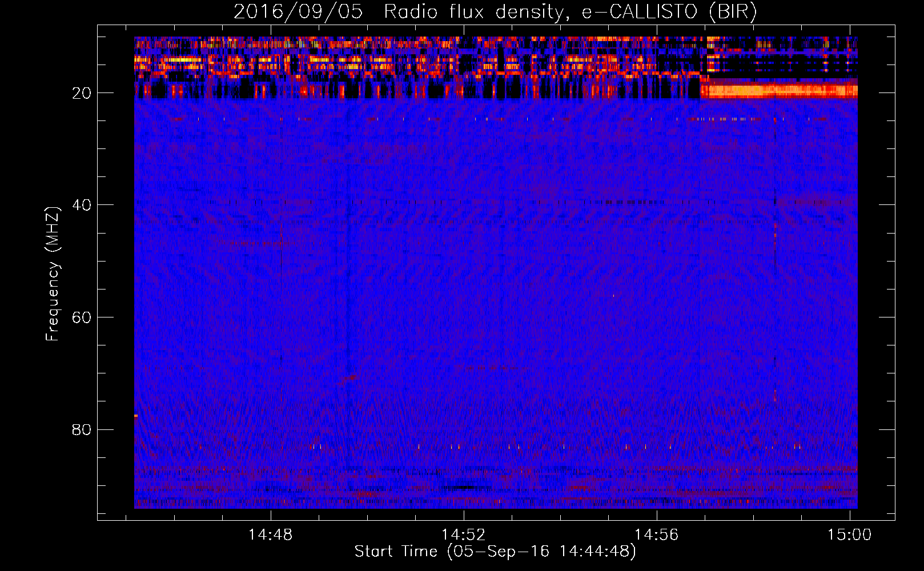Click the plot title 'Radio flux density, e-CALLISTO (BIR)'

[x=570, y=12]
